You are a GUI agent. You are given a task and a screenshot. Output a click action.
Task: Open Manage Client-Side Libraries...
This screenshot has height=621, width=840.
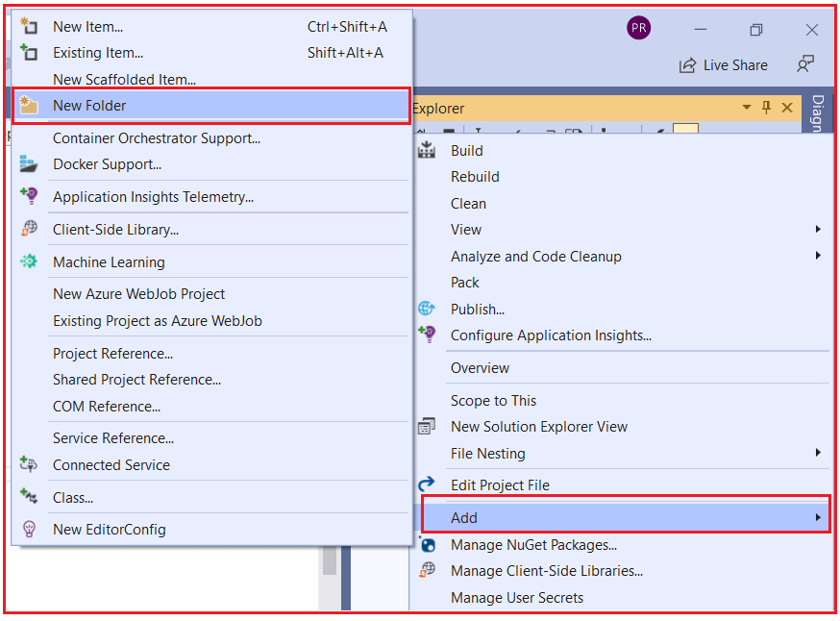click(x=623, y=571)
